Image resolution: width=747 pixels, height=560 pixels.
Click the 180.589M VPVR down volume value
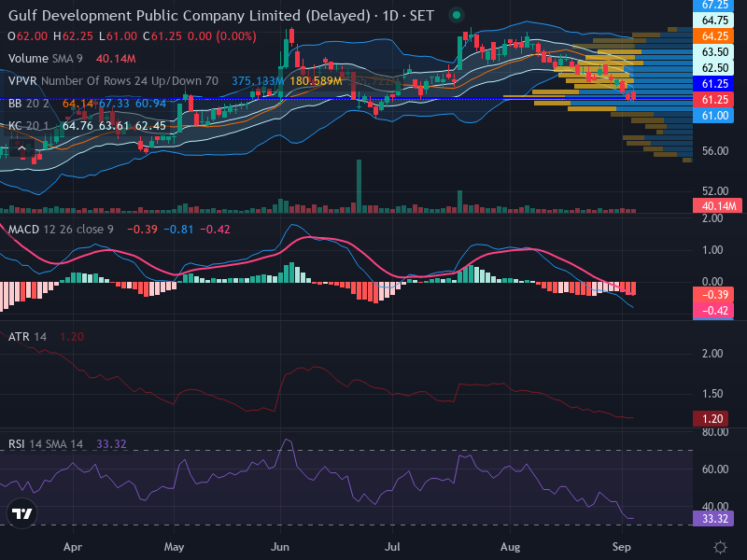(x=316, y=81)
